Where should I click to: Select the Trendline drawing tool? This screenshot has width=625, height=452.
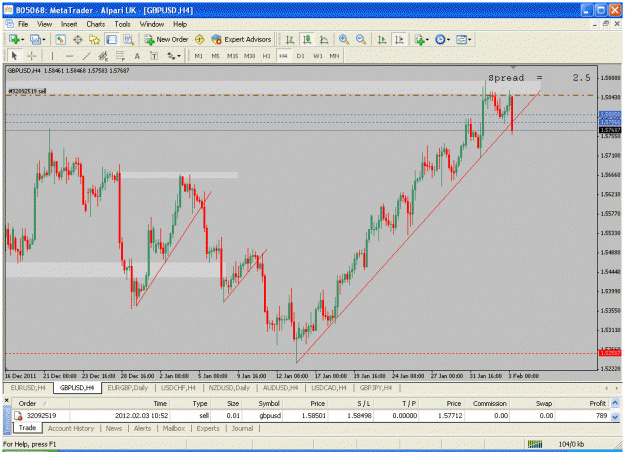pos(86,56)
